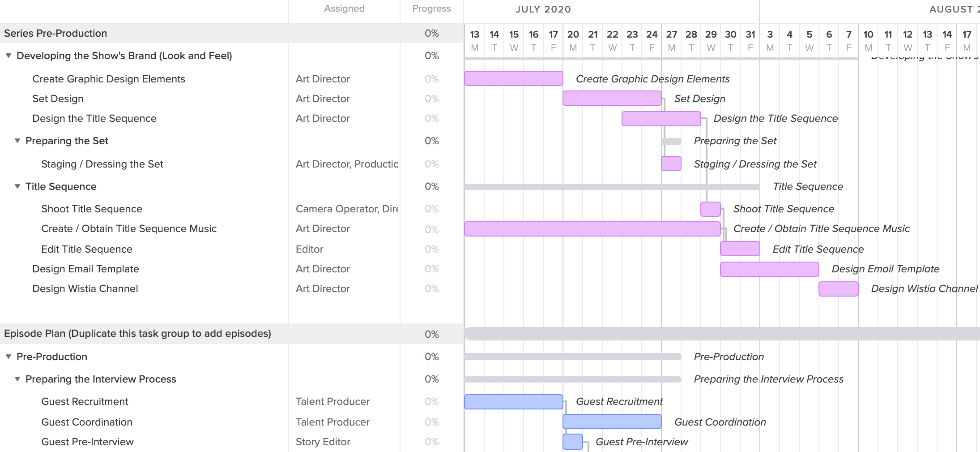
Task: Collapse the Pre-Production group
Action: coord(9,357)
